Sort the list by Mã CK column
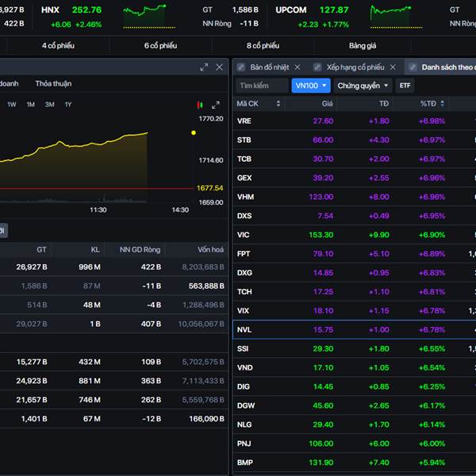 click(x=248, y=103)
